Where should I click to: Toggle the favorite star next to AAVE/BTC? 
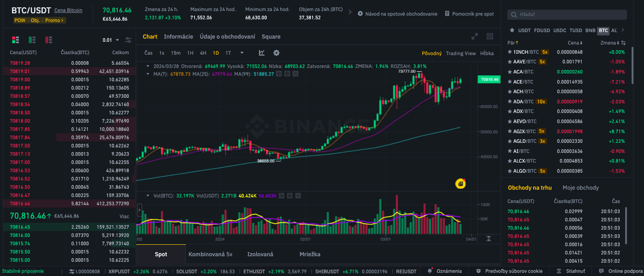click(509, 62)
